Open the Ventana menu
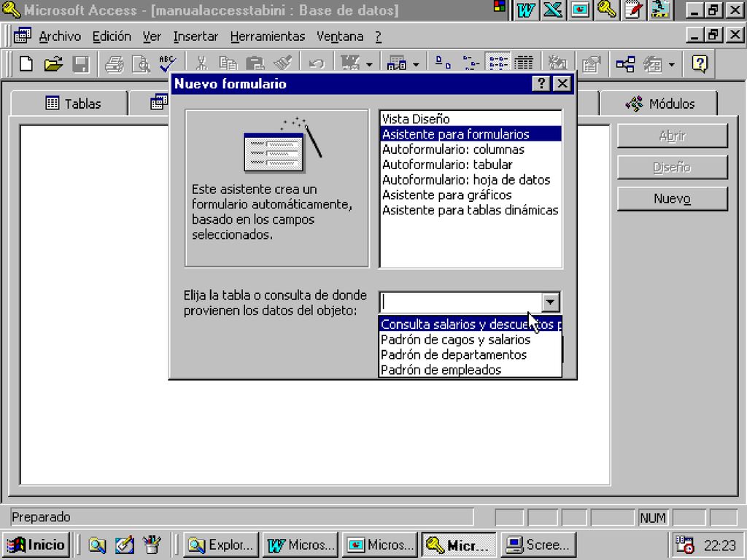747x560 pixels. tap(340, 36)
